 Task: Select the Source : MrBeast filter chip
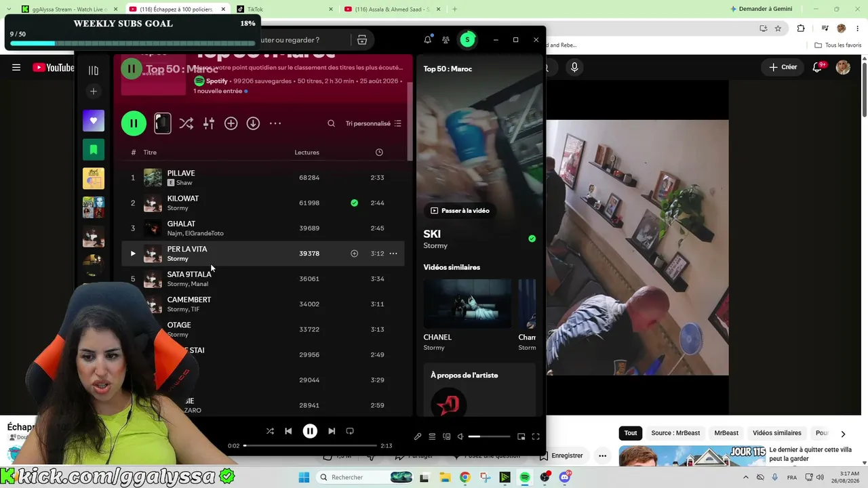(x=675, y=433)
